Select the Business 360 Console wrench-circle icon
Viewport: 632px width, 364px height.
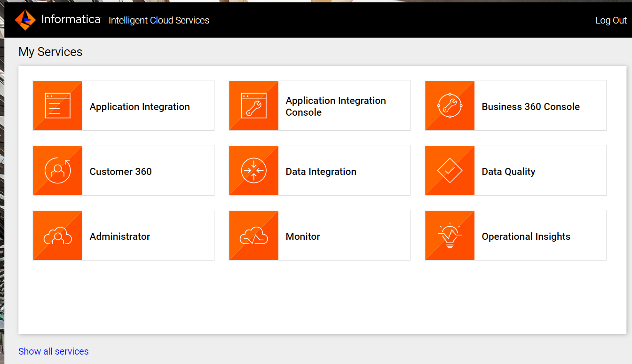[x=450, y=105]
